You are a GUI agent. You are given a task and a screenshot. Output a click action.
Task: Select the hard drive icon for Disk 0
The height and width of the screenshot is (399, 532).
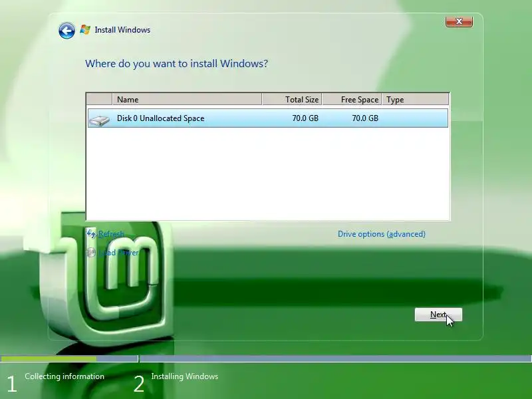click(99, 120)
